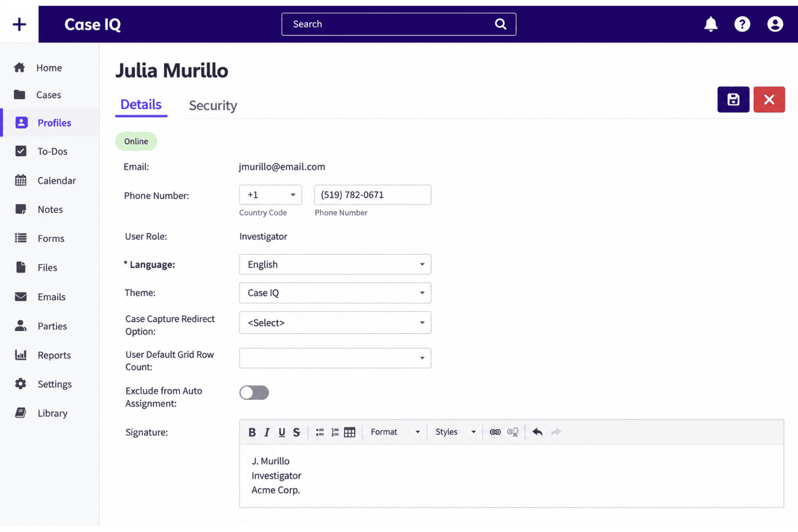Redo the signature edit

pyautogui.click(x=556, y=432)
